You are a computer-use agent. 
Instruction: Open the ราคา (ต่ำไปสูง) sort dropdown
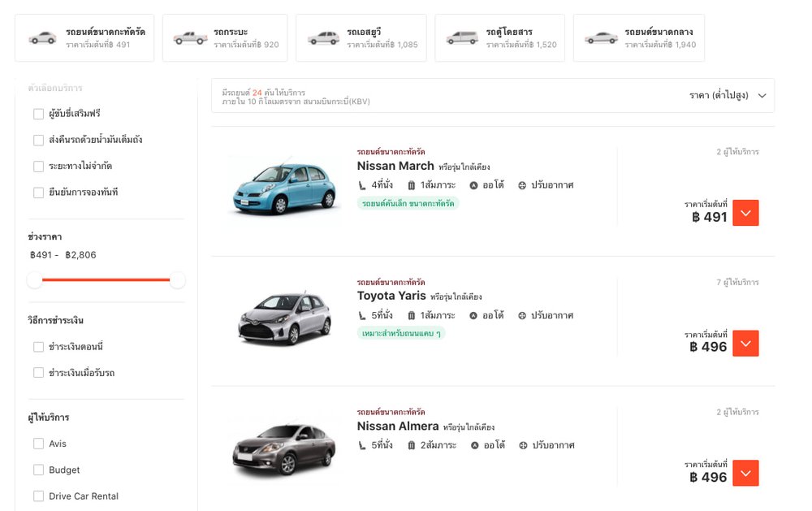728,95
